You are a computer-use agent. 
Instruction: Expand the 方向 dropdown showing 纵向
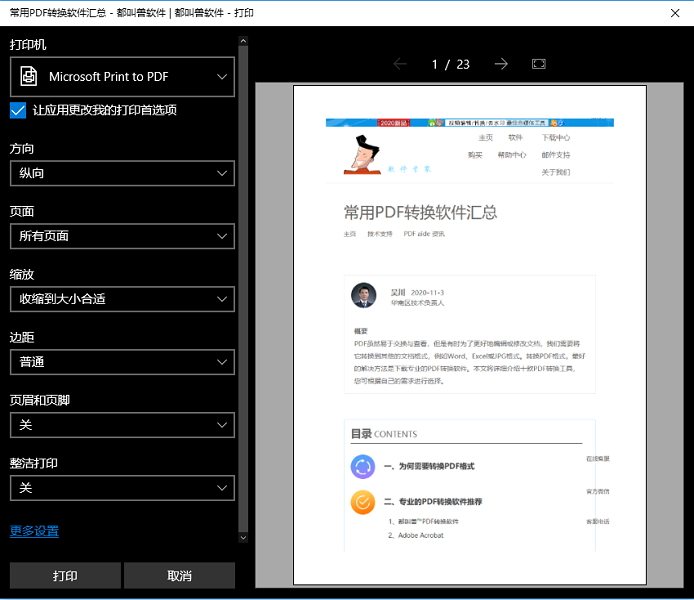(122, 173)
